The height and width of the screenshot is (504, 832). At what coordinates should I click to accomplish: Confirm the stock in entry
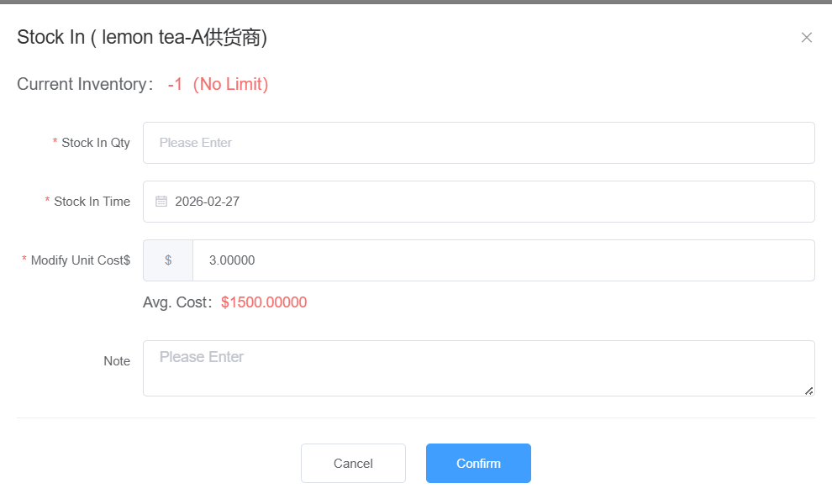coord(478,464)
